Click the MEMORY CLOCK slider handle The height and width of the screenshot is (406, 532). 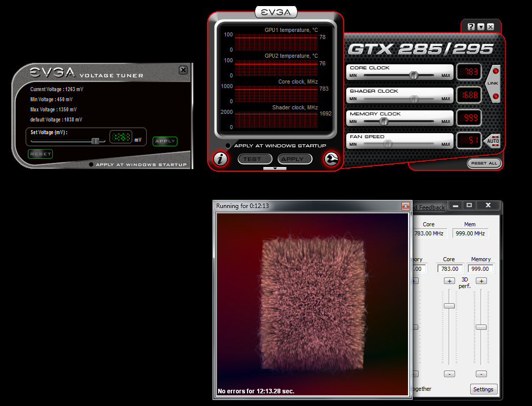384,121
